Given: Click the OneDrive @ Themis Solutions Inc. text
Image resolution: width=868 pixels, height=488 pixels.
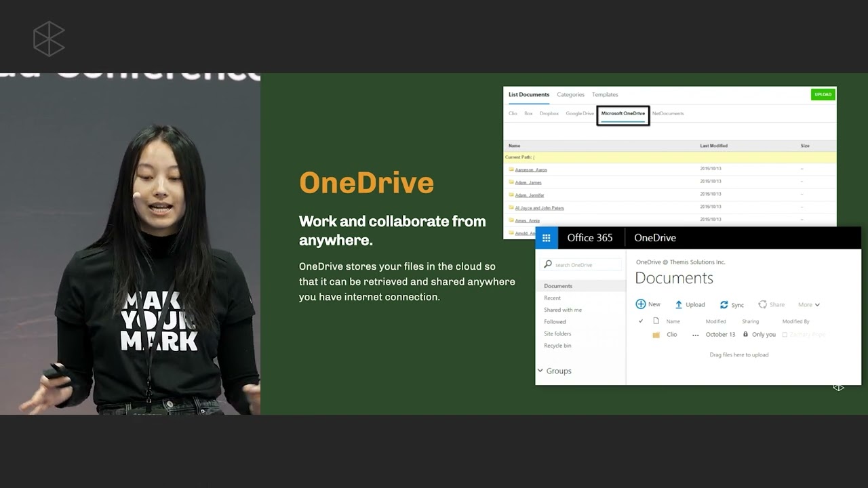Looking at the screenshot, I should coord(680,262).
